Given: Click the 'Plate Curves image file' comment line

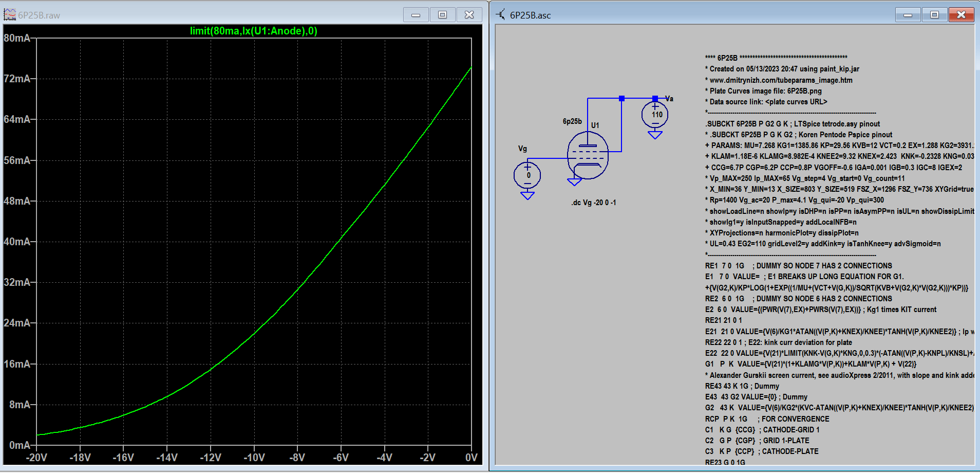Looking at the screenshot, I should [763, 91].
